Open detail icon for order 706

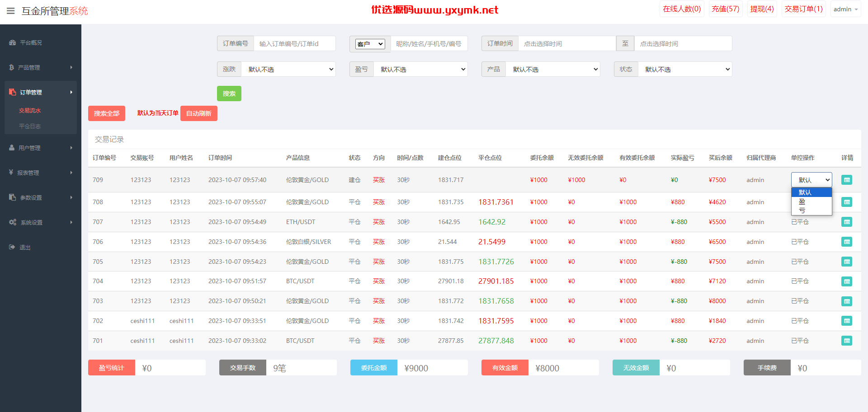[847, 242]
